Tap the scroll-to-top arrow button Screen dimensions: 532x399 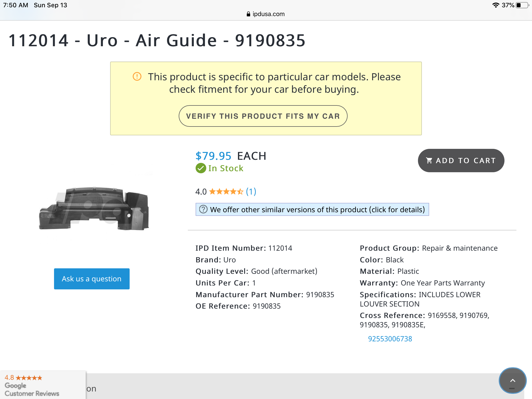[513, 381]
